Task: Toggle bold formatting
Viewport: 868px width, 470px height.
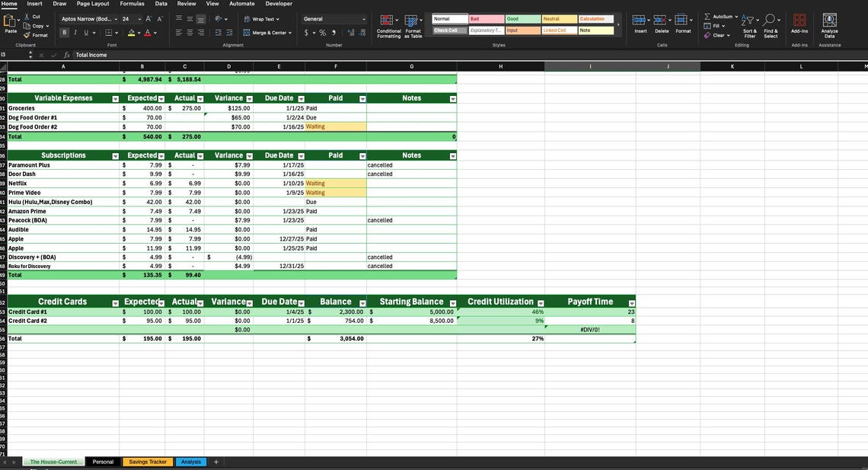Action: [x=64, y=32]
